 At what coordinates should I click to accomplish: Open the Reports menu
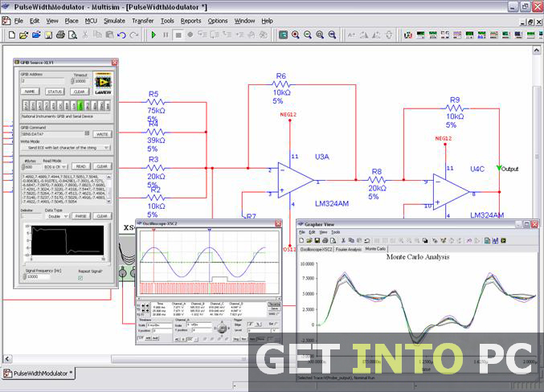(x=190, y=21)
